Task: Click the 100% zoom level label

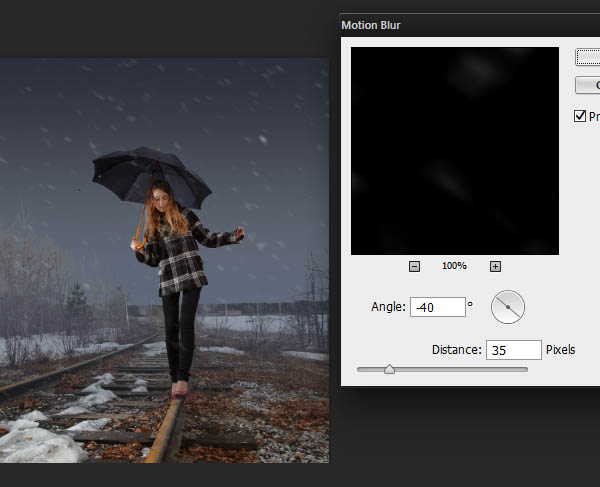Action: [454, 266]
